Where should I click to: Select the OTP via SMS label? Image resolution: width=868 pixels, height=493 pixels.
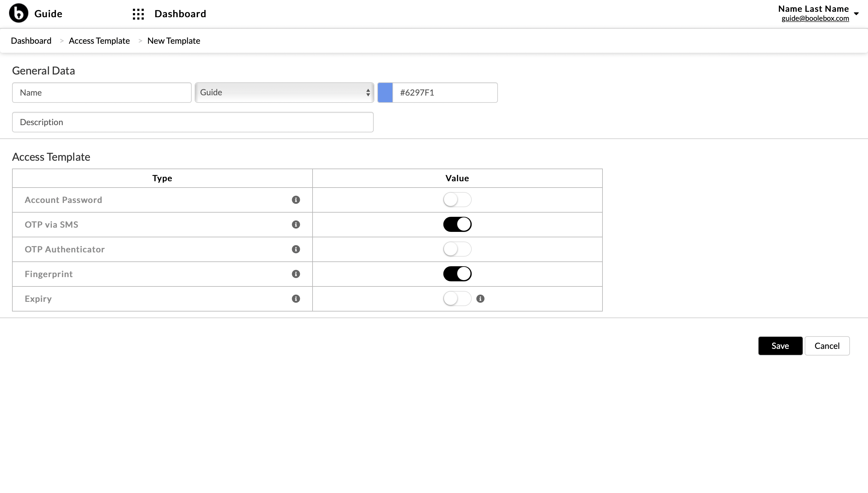[x=52, y=225]
